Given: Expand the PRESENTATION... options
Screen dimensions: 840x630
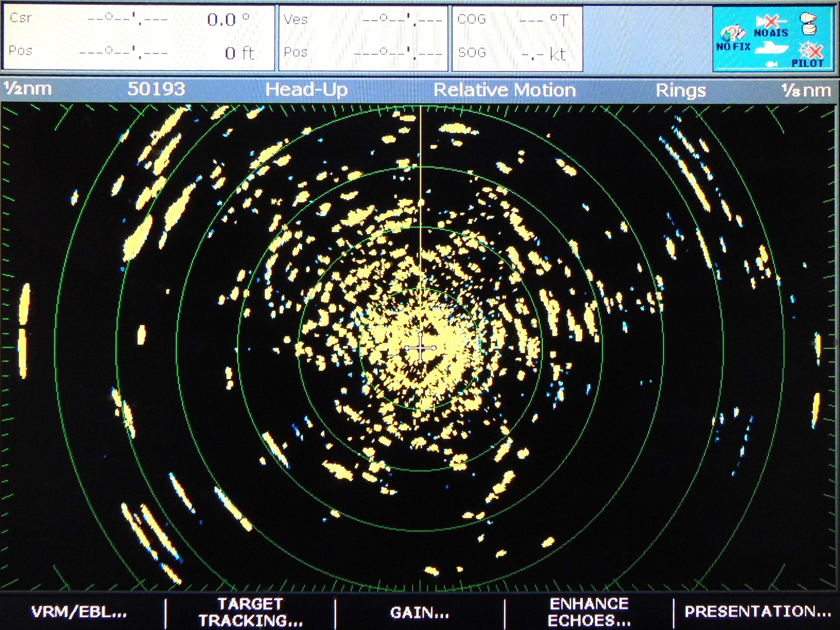Looking at the screenshot, I should tap(757, 612).
